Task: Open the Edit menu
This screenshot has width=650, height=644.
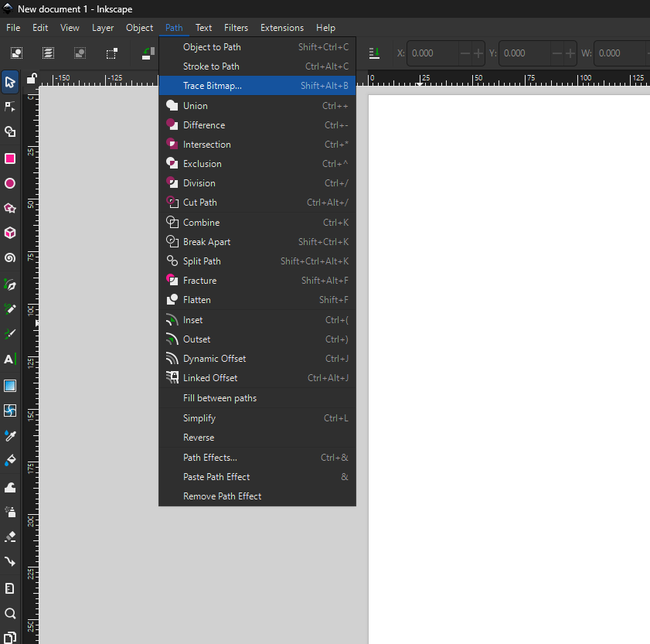Action: (x=40, y=28)
